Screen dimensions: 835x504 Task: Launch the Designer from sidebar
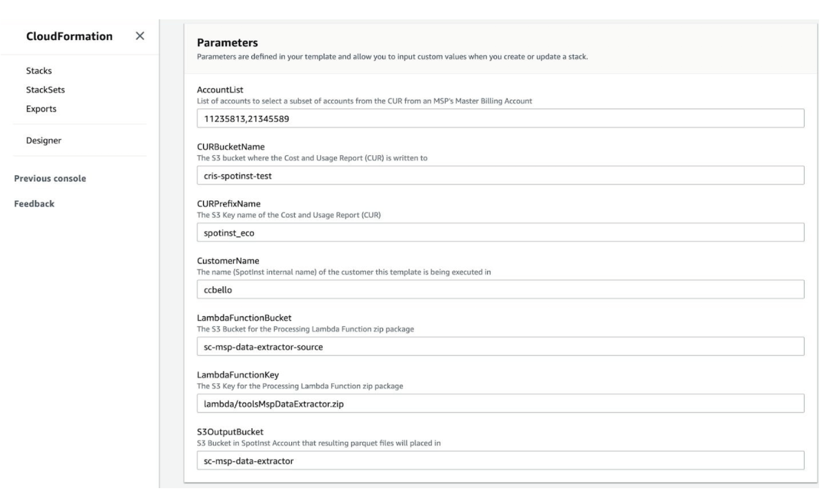[43, 141]
